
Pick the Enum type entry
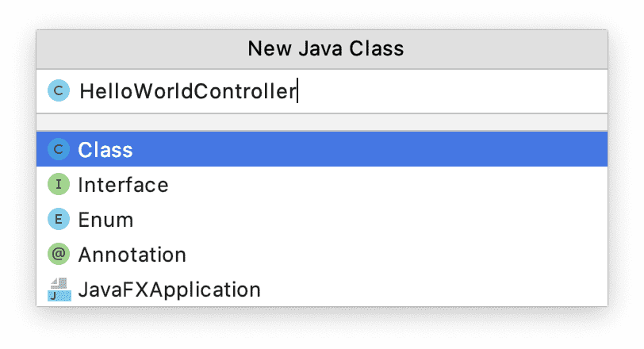(105, 220)
